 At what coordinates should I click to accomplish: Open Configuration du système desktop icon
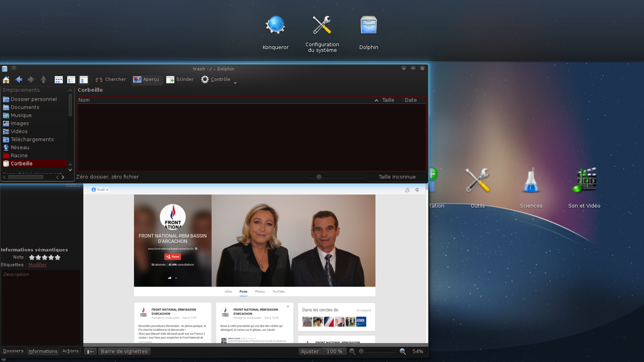pyautogui.click(x=322, y=33)
